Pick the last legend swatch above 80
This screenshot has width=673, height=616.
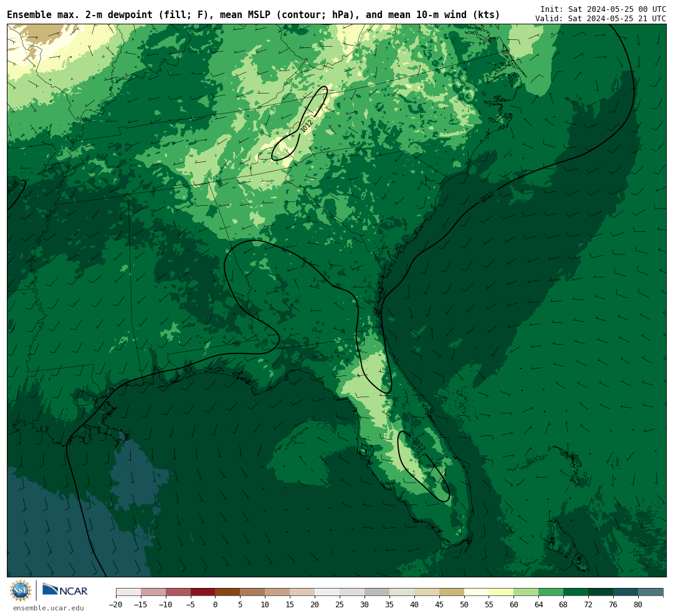point(651,592)
